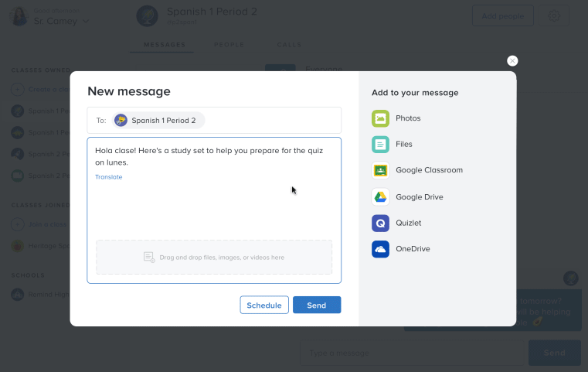
Task: Click the Type a message field
Action: 412,353
